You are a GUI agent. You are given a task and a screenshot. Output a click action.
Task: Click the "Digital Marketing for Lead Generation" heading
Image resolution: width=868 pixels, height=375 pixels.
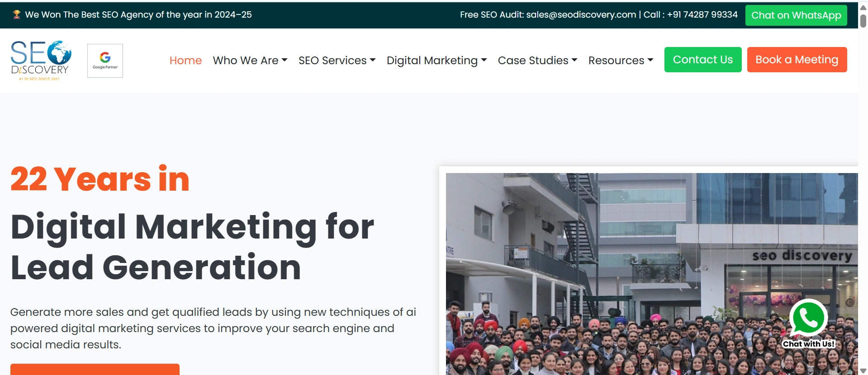click(192, 247)
